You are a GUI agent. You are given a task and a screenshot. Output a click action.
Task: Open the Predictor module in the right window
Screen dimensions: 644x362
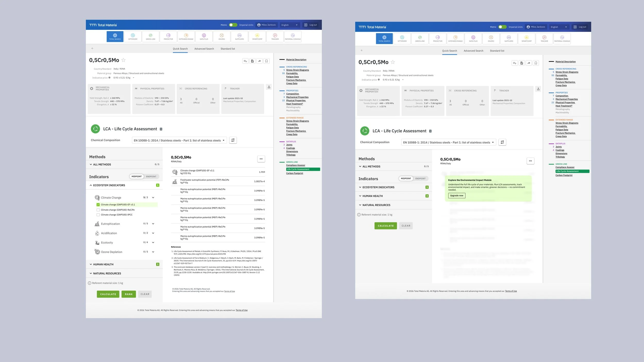tap(437, 39)
